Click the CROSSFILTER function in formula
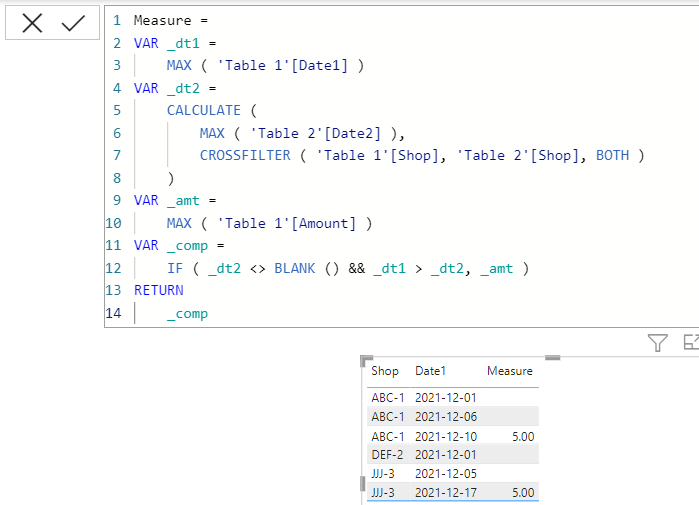The image size is (699, 505). pos(245,155)
